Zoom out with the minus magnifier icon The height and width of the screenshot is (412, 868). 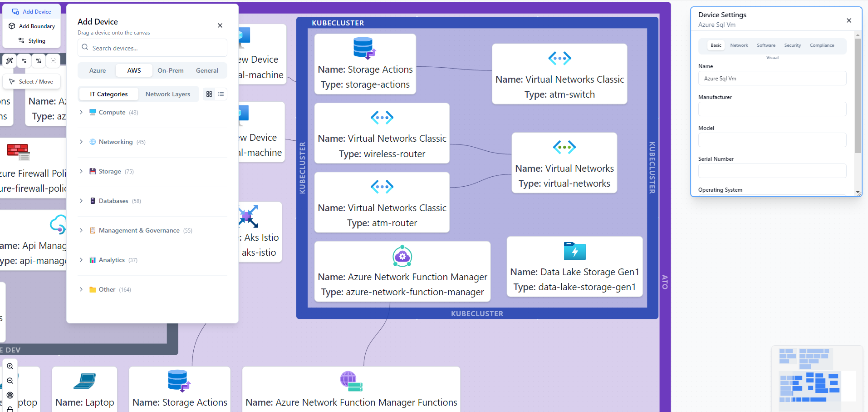pos(10,381)
